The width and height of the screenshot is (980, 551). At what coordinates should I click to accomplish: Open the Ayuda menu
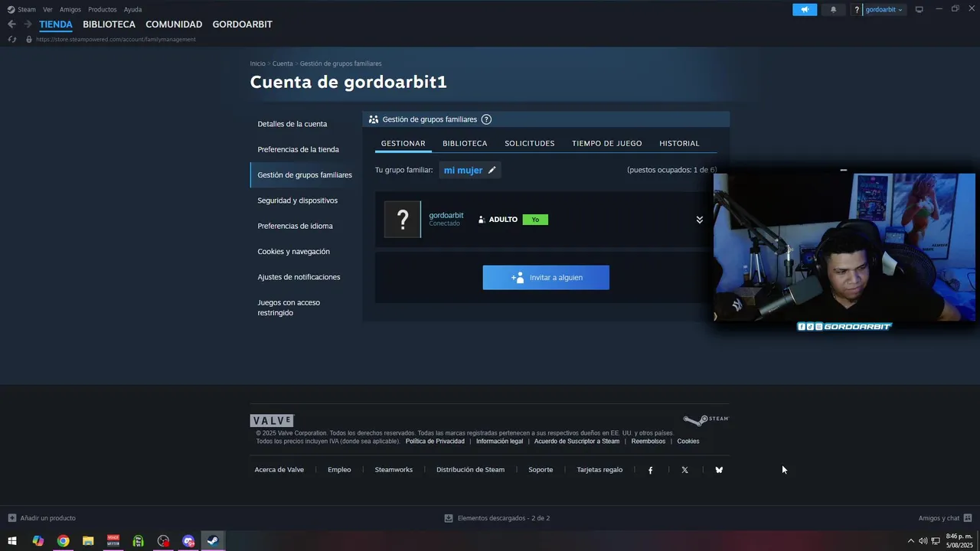tap(132, 10)
